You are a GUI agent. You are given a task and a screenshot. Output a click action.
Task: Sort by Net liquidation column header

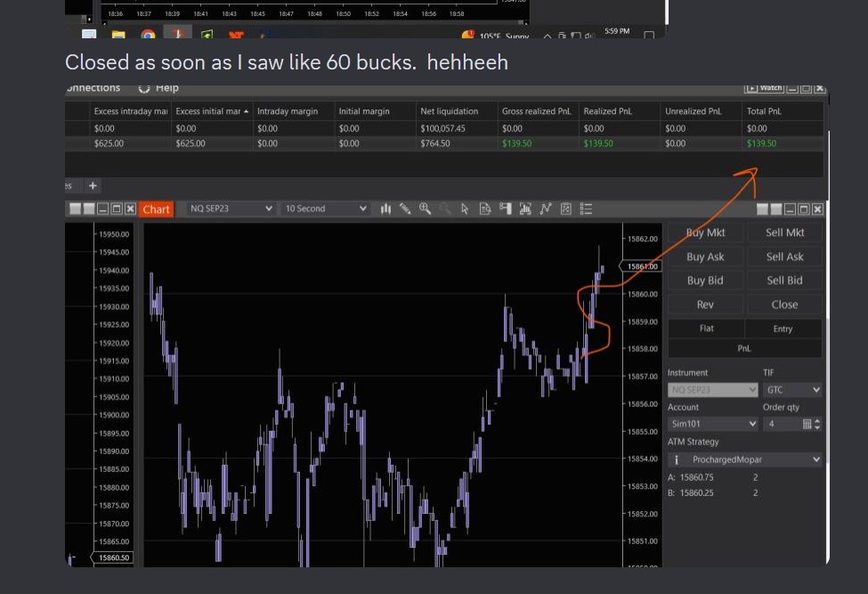[x=457, y=111]
